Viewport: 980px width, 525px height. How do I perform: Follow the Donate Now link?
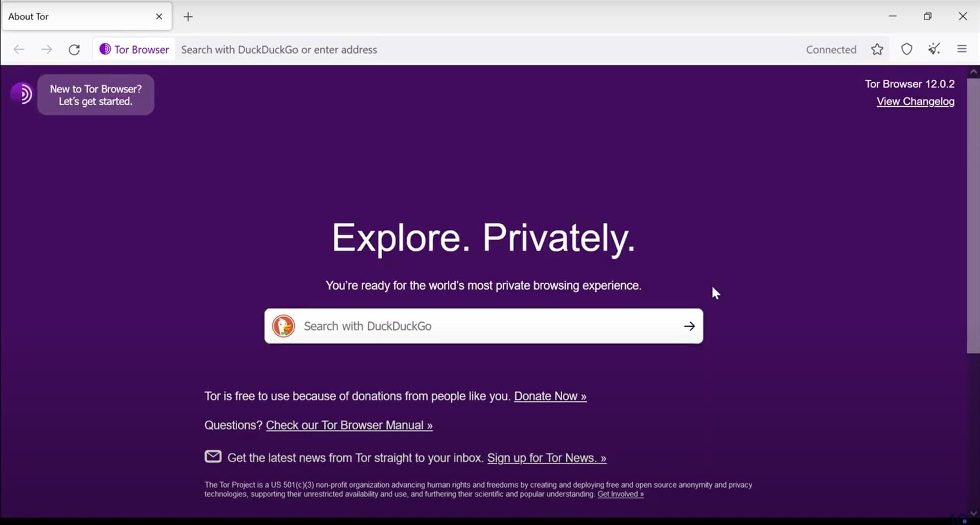click(550, 396)
